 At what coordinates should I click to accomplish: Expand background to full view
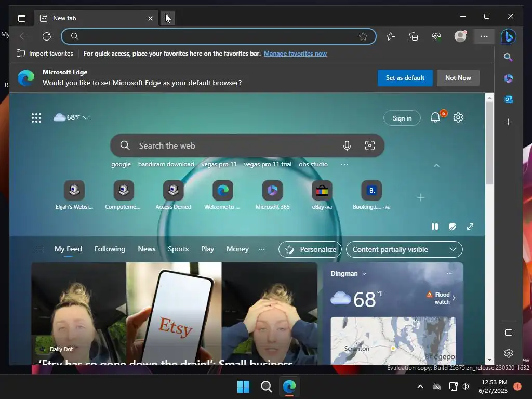coord(470,227)
